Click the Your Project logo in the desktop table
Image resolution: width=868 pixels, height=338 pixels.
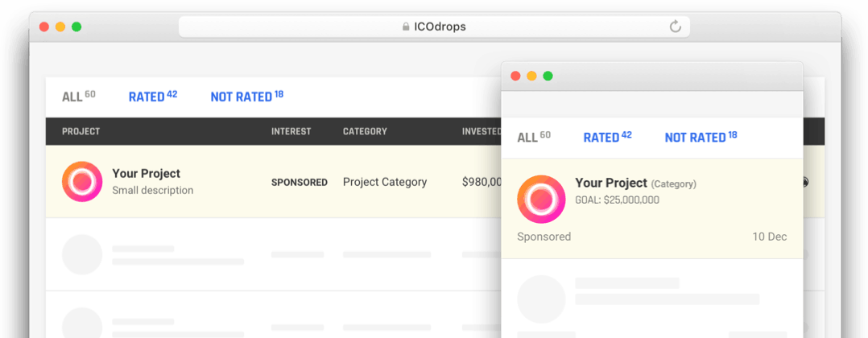[82, 182]
